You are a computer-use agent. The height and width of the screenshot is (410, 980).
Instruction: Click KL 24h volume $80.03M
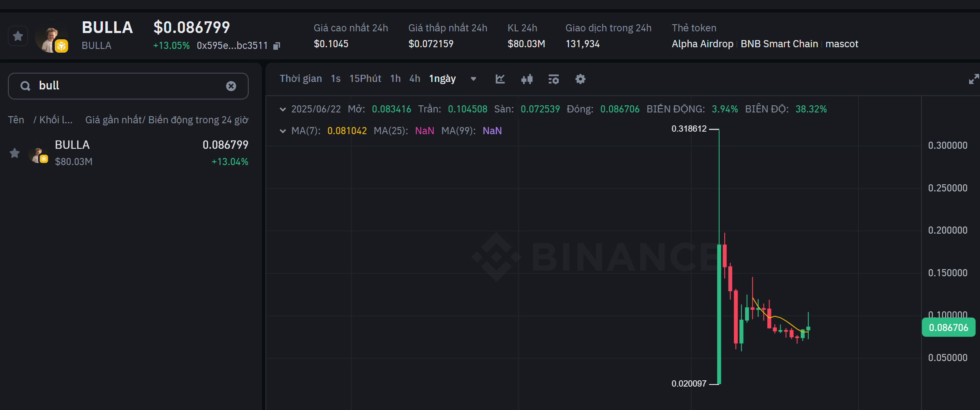point(526,44)
